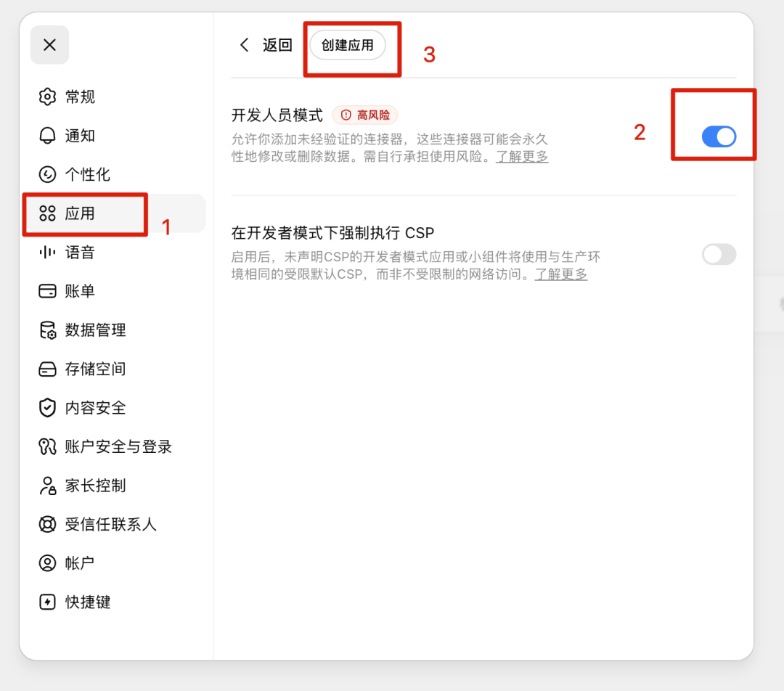Select 内容安全 in the sidebar
Image resolution: width=784 pixels, height=691 pixels.
(115, 407)
